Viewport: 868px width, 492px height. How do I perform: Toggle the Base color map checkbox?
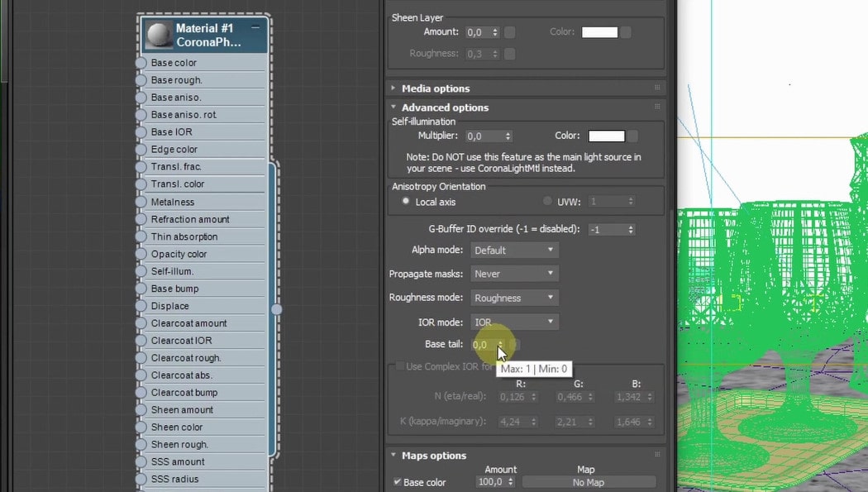[397, 481]
